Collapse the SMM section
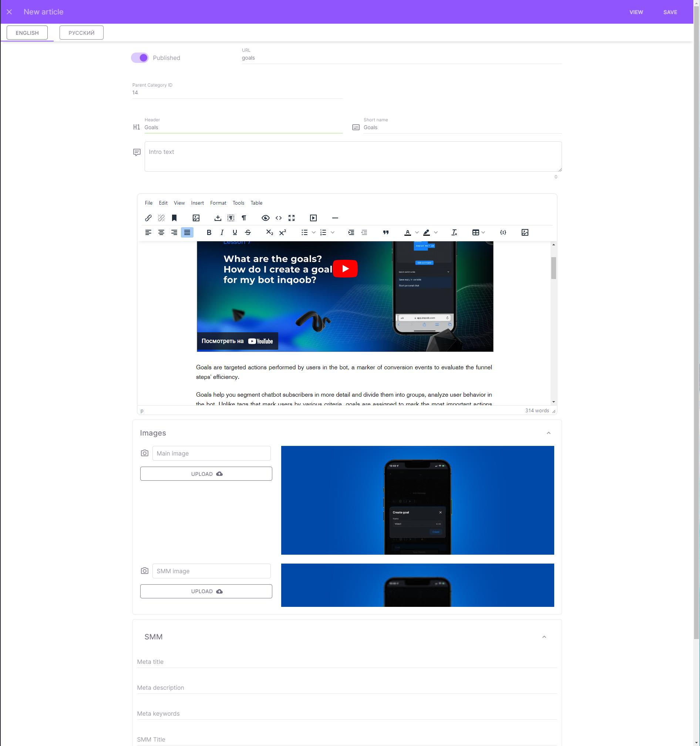The height and width of the screenshot is (746, 700). [544, 637]
